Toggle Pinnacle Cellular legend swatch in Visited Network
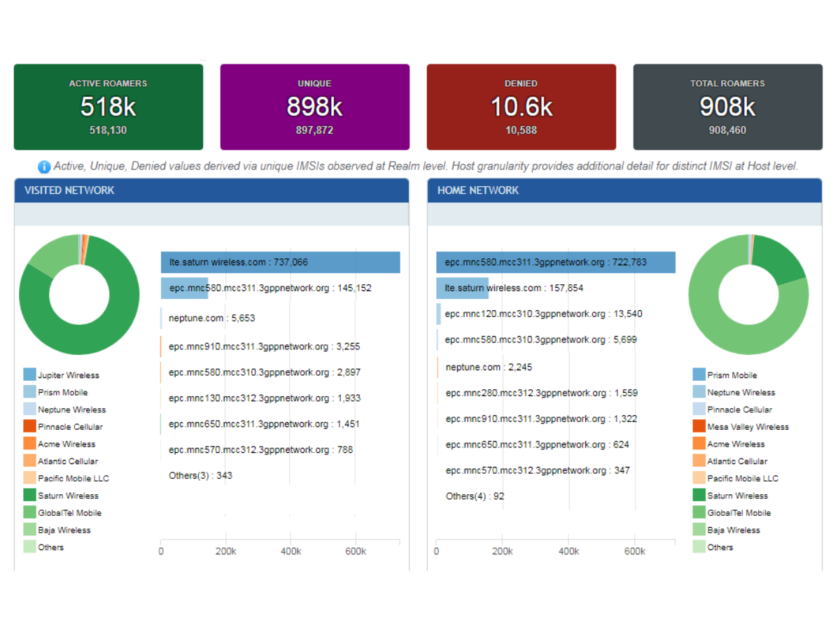This screenshot has width=840, height=630. pos(29,426)
